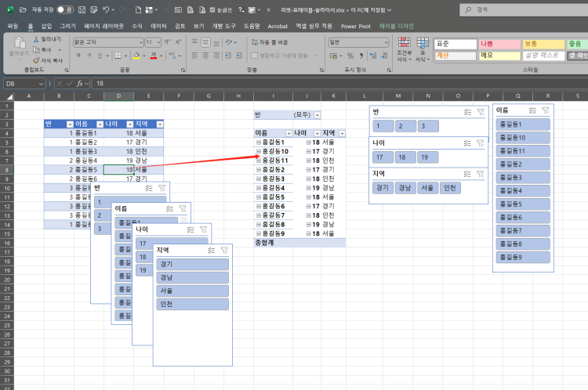Open the 반 (모두) pivot filter dropdown

pyautogui.click(x=318, y=114)
